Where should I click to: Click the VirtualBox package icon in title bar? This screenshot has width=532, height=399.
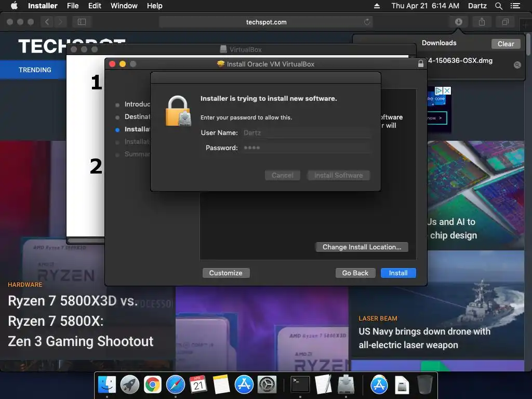pyautogui.click(x=220, y=64)
